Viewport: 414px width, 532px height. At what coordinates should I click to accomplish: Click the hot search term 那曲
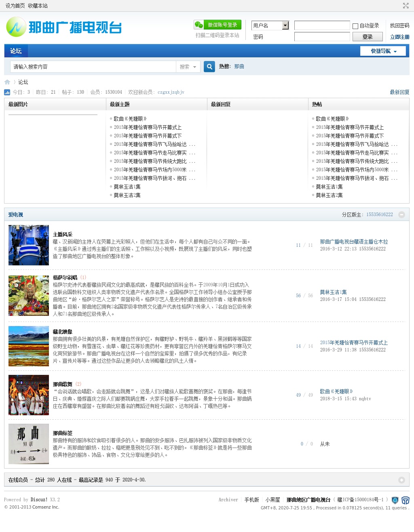click(x=239, y=66)
